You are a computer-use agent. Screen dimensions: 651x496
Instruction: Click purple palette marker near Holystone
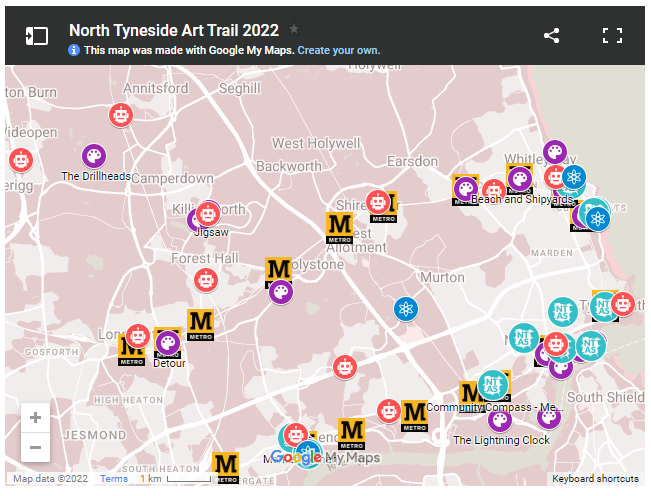(281, 292)
